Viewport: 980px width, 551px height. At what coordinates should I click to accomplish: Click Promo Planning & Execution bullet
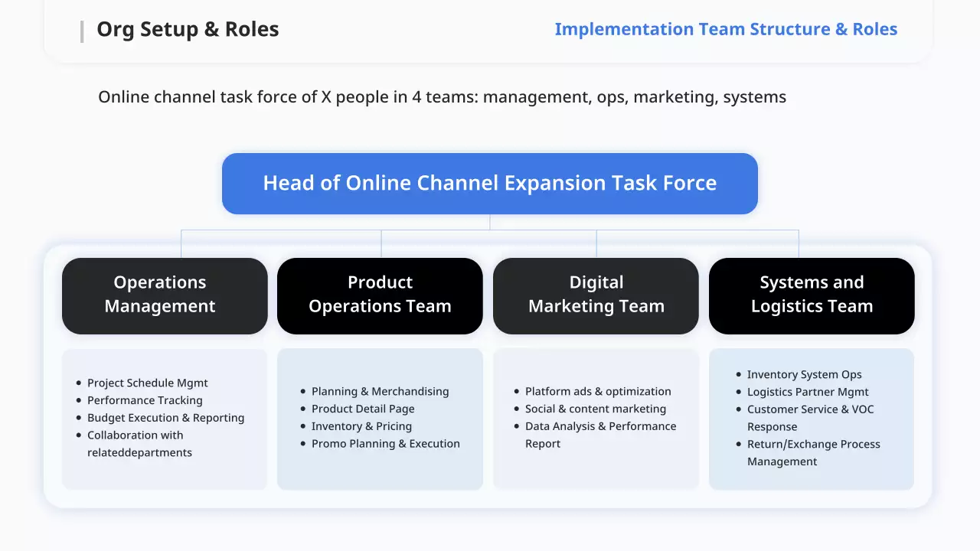point(385,444)
